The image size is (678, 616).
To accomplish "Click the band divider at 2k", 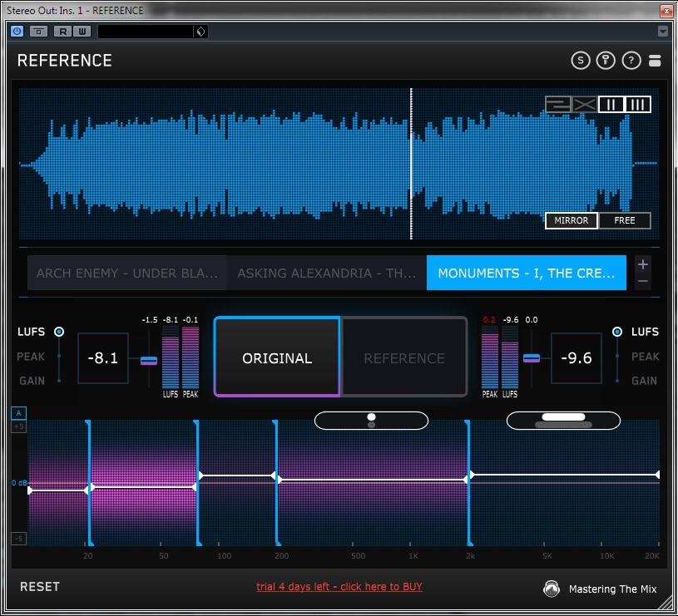I will (468, 482).
